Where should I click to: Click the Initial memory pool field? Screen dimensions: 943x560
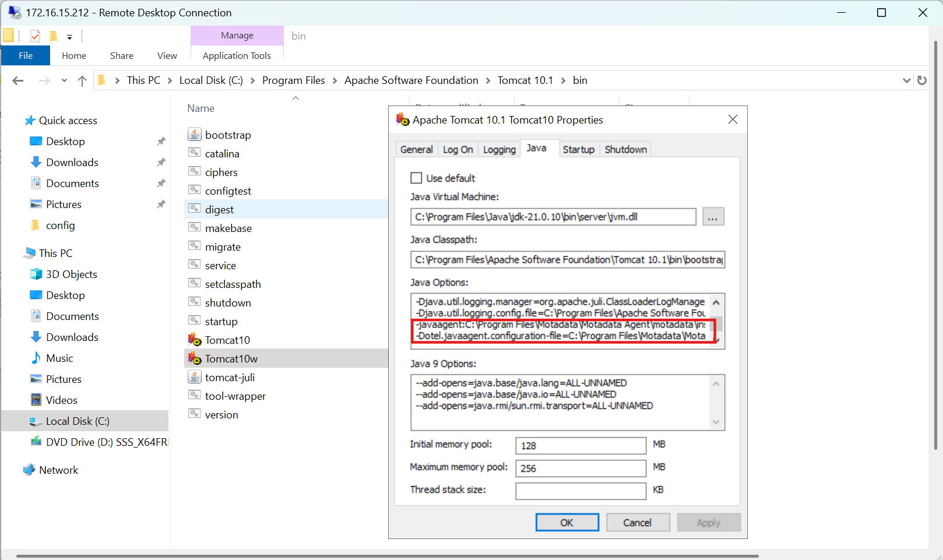coord(580,445)
